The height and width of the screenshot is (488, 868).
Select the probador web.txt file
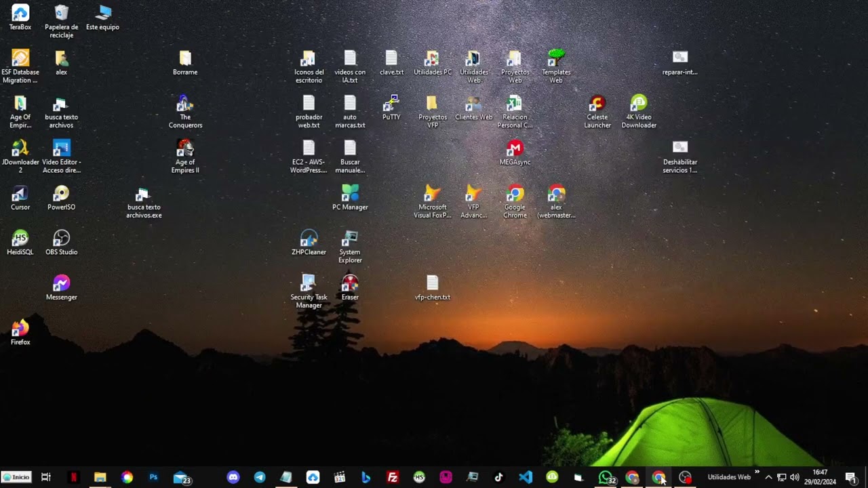click(309, 112)
